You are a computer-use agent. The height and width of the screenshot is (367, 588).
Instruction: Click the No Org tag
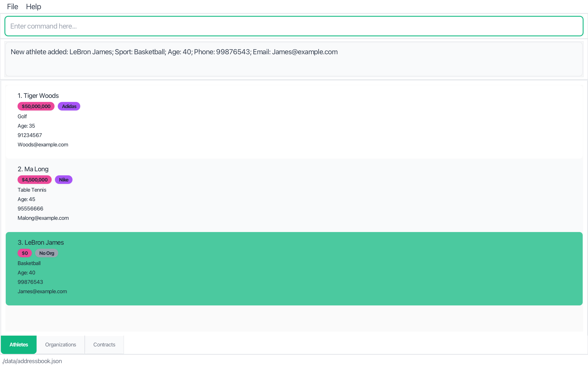pyautogui.click(x=47, y=253)
